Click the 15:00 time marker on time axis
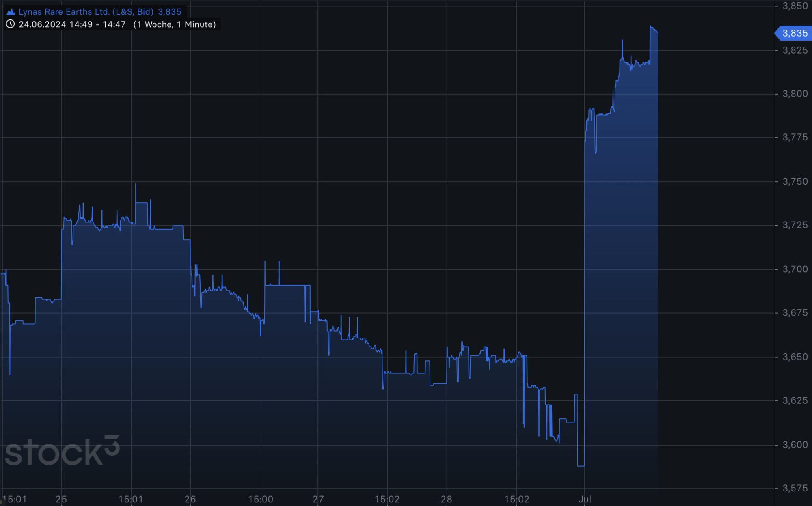812x506 pixels. point(261,499)
